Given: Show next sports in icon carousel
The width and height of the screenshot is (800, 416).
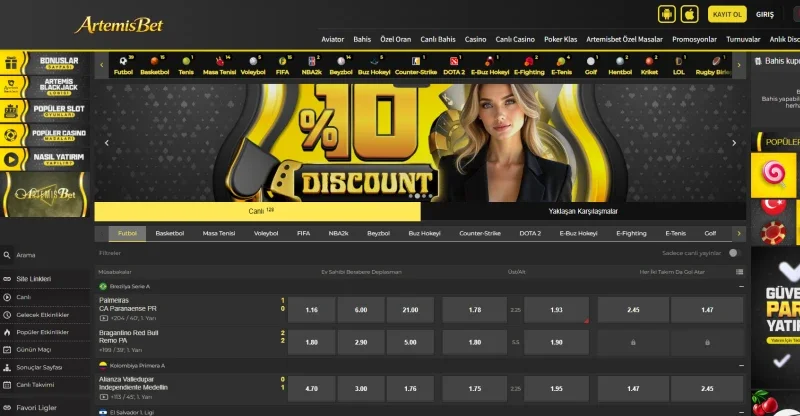Looking at the screenshot, I should 738,65.
